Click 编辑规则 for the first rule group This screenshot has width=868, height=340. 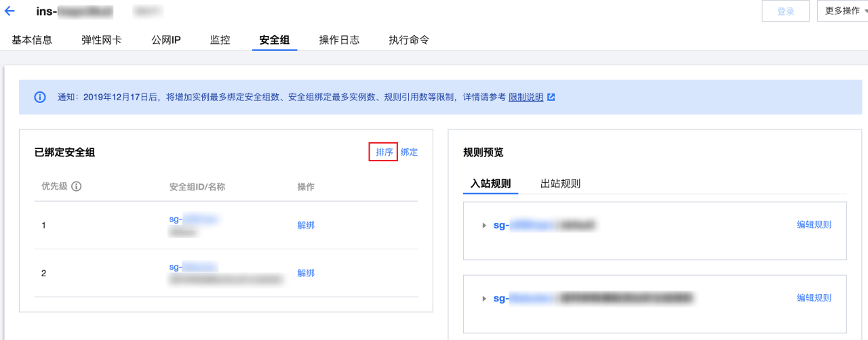click(x=814, y=225)
